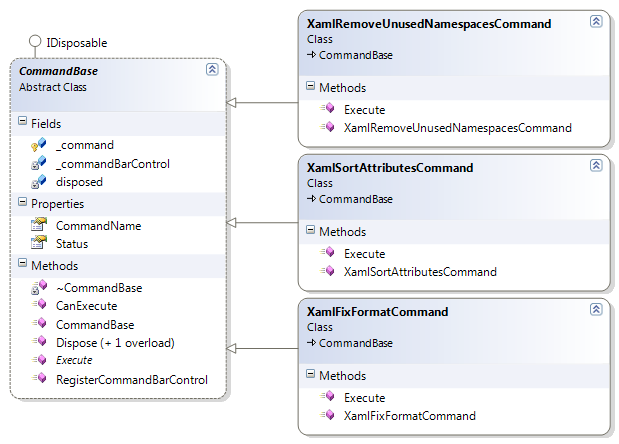This screenshot has height=444, width=619.
Task: Click the disposed field icon
Action: [x=39, y=182]
